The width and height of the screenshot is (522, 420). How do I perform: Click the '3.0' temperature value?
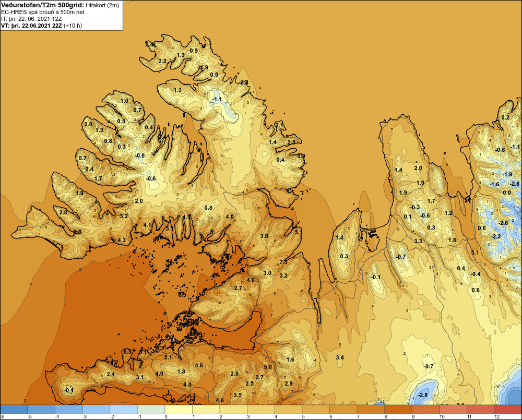[x=267, y=273]
